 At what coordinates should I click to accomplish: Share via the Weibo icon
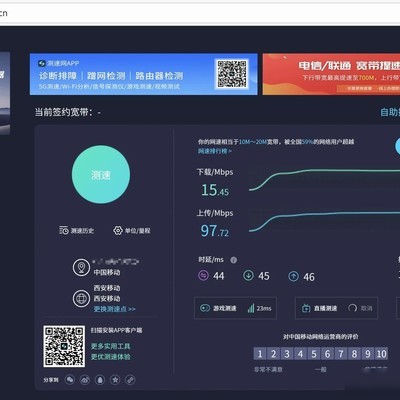pos(85,380)
